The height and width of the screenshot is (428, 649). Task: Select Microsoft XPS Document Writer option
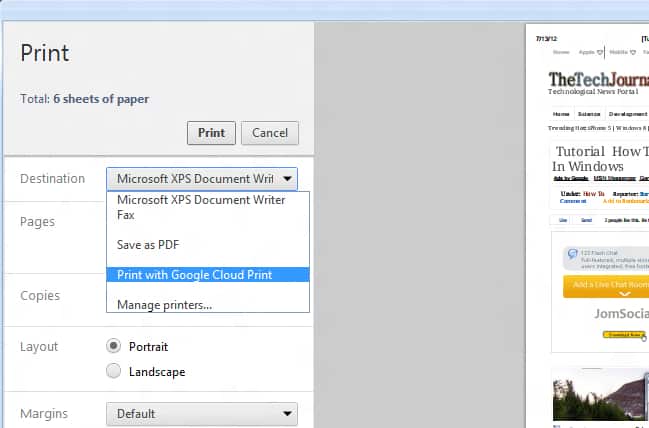pos(187,200)
